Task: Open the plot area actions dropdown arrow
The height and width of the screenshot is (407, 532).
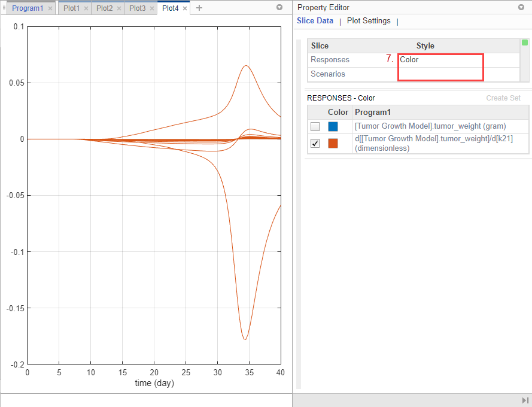Action: click(x=279, y=7)
